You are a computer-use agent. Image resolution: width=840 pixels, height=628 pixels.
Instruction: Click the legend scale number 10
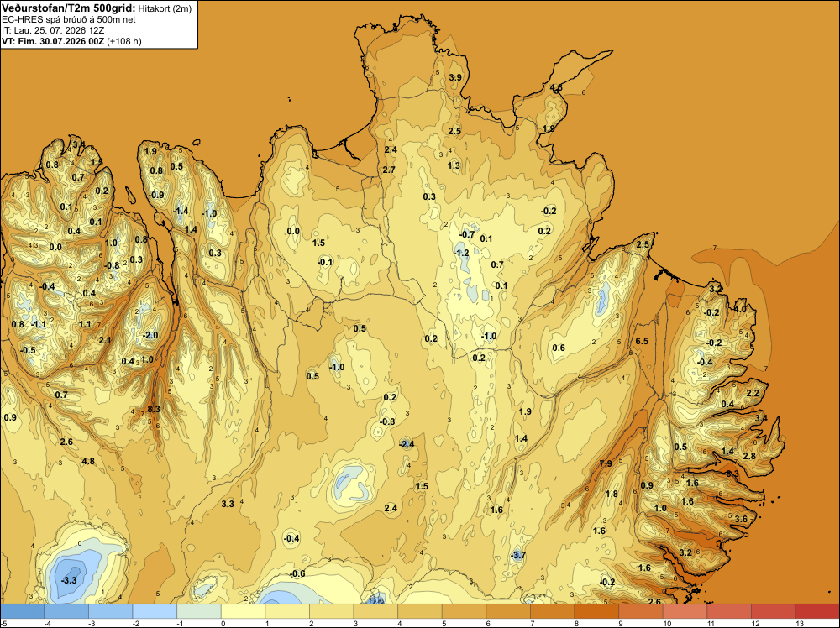667,623
